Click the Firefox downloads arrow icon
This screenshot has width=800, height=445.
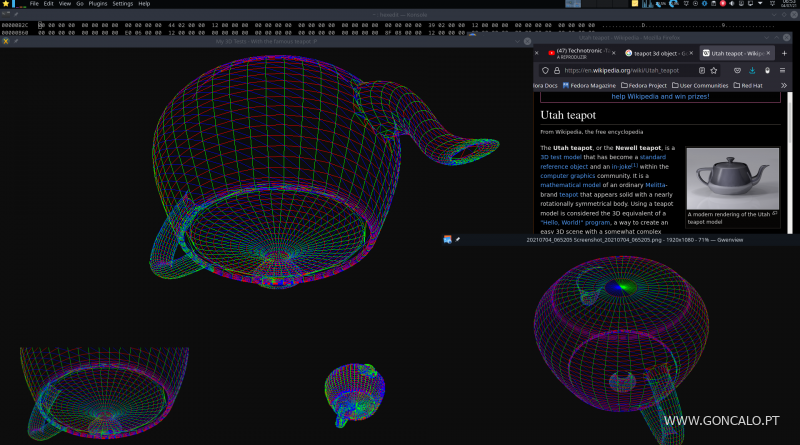coord(752,70)
